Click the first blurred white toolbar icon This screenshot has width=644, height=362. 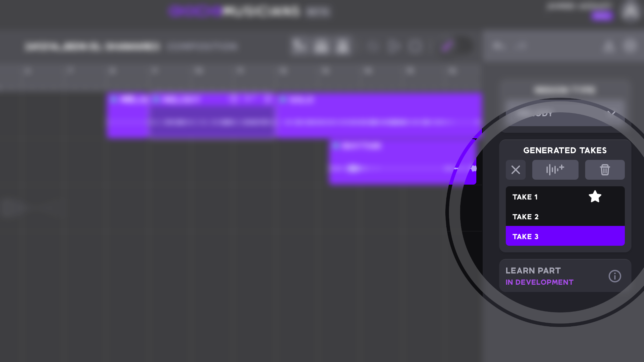tap(299, 46)
